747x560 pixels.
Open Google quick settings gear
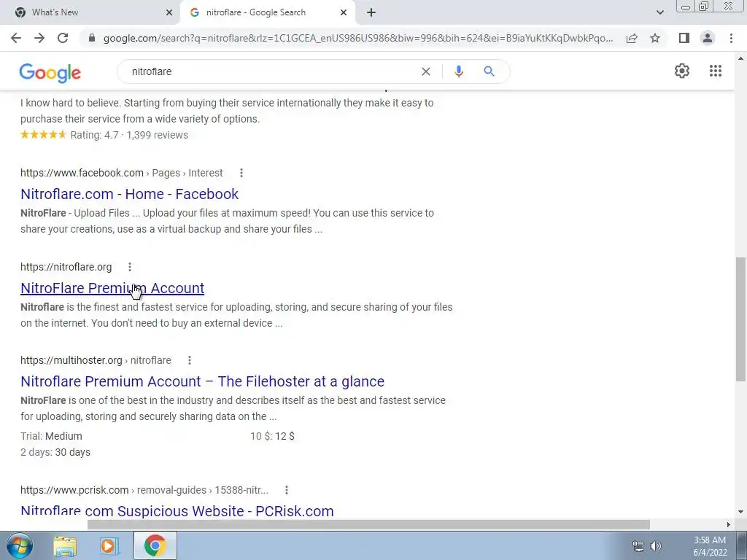pos(682,71)
